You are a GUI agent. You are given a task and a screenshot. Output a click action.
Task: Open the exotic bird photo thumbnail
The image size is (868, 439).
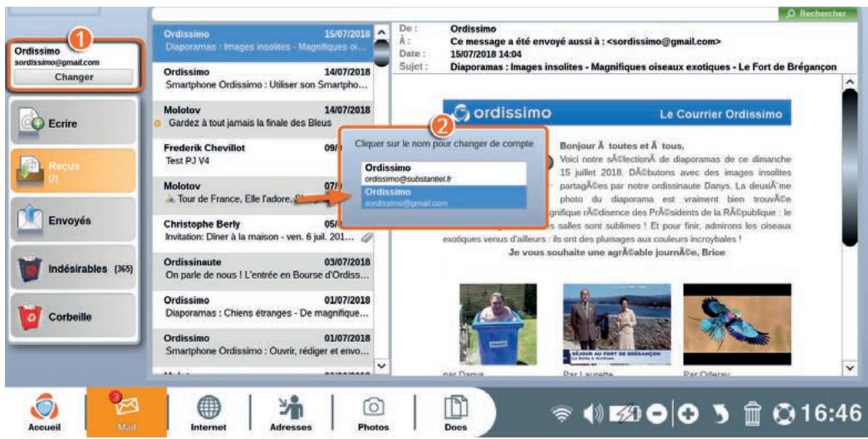click(737, 324)
